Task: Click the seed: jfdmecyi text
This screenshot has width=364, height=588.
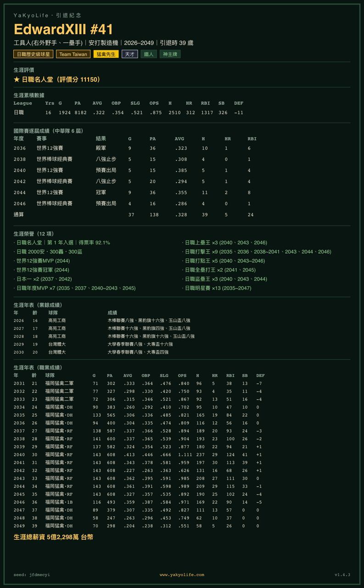Action: point(32,575)
